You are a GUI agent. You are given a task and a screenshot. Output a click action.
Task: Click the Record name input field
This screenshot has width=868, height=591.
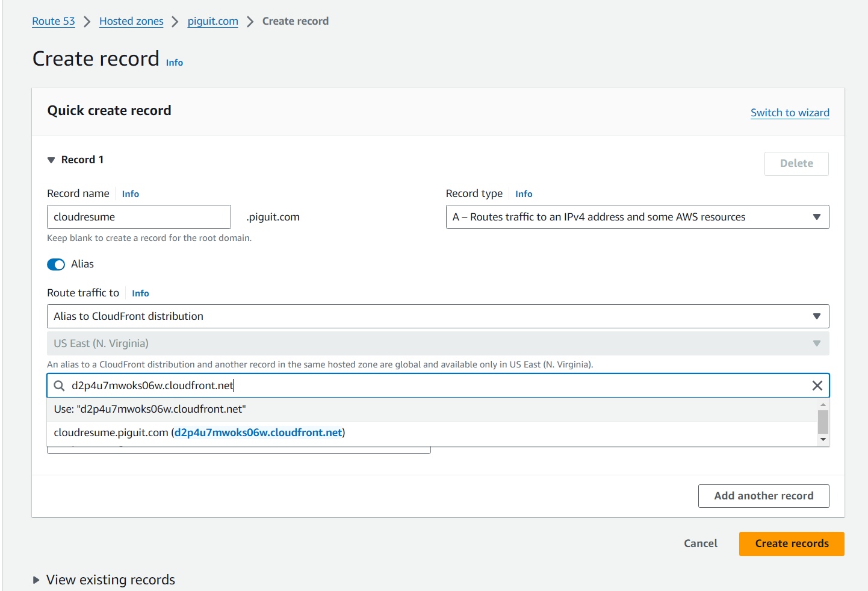click(x=139, y=217)
